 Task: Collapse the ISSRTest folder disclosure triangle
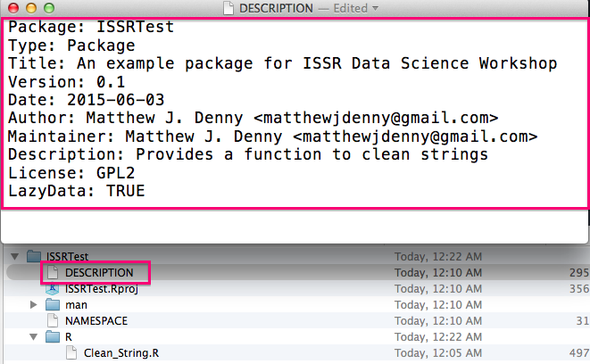point(14,256)
